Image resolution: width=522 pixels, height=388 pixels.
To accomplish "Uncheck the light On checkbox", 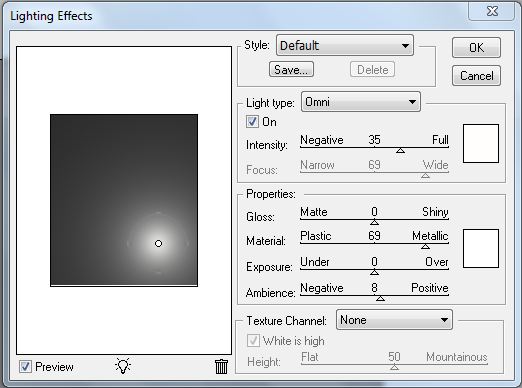I will point(252,122).
